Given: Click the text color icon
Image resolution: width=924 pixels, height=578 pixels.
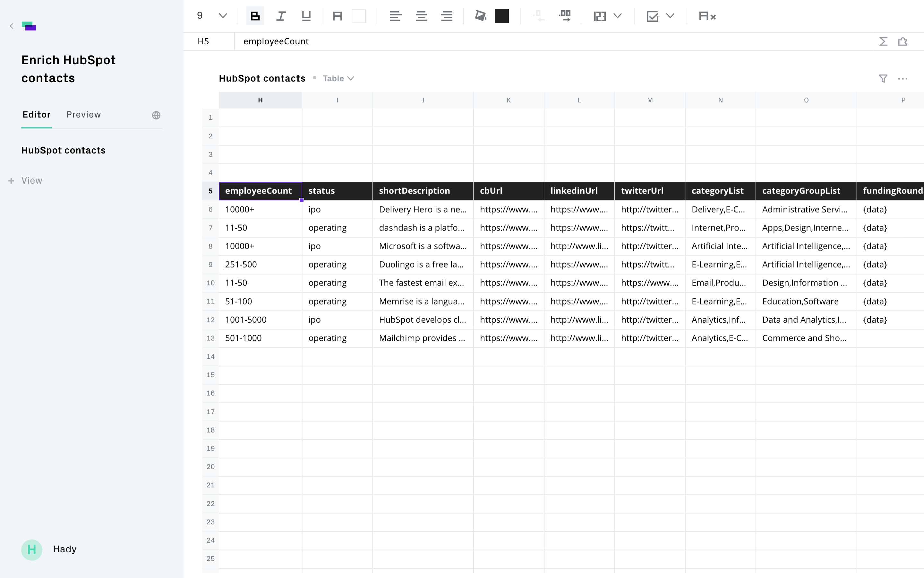Looking at the screenshot, I should pos(337,16).
